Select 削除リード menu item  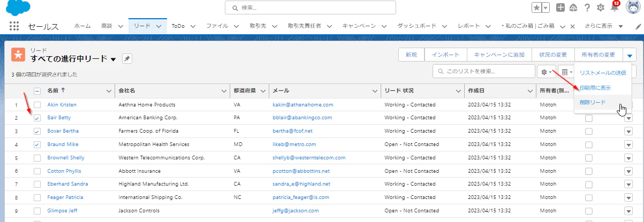[x=603, y=102]
